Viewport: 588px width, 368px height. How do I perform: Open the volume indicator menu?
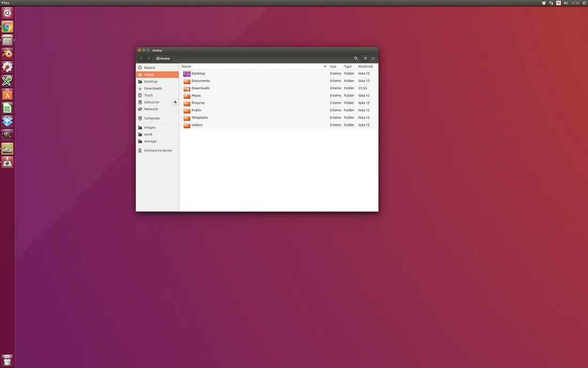pos(566,3)
